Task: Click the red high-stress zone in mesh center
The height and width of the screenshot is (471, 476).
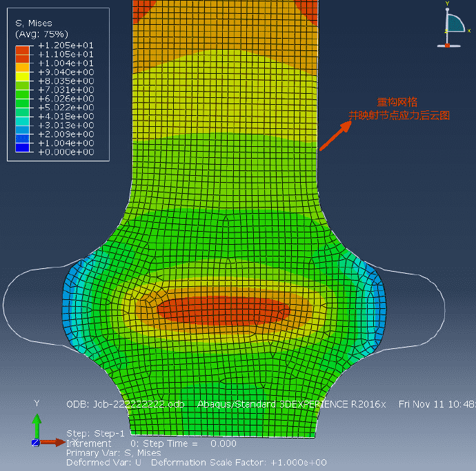Action: tap(221, 309)
